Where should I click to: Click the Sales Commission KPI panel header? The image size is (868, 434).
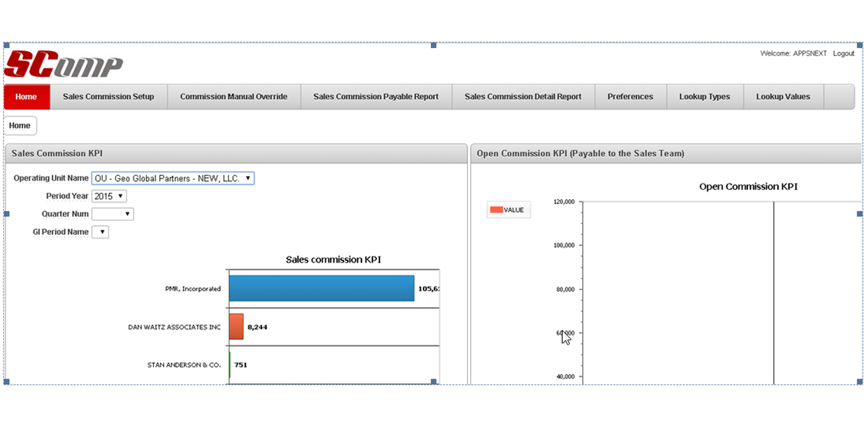tap(236, 154)
